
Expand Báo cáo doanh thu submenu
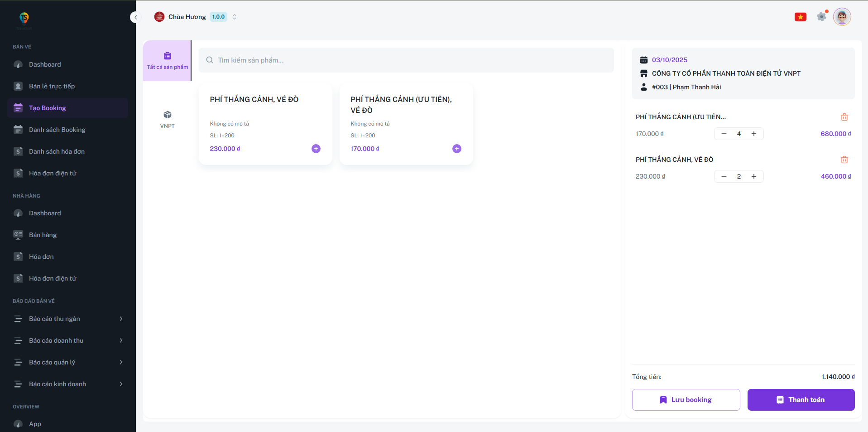(x=68, y=340)
